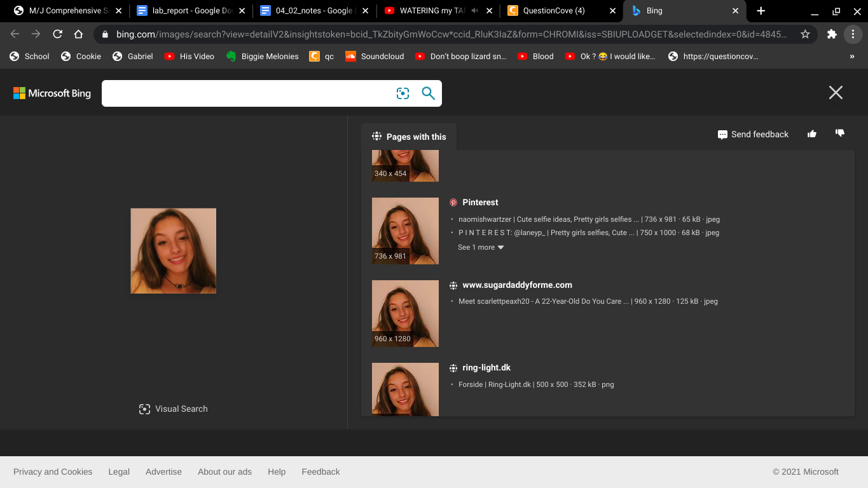This screenshot has width=868, height=488.
Task: Reload the page with the refresh icon
Action: 57,34
